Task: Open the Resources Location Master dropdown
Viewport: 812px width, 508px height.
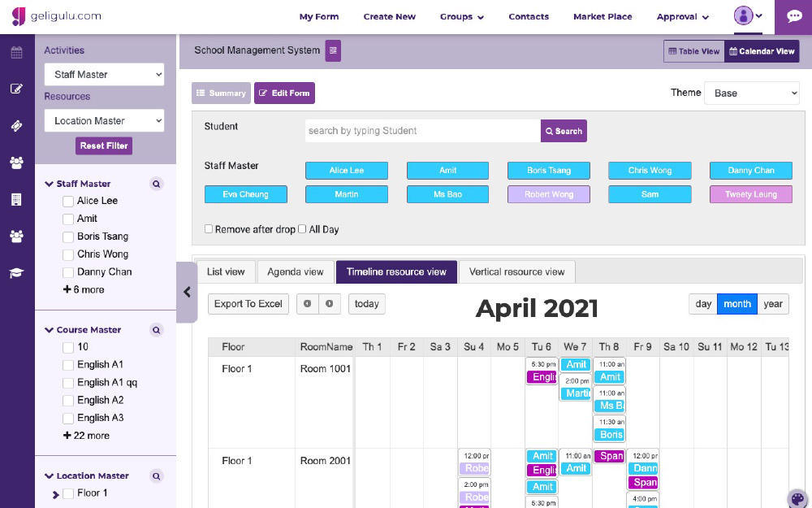Action: click(104, 121)
